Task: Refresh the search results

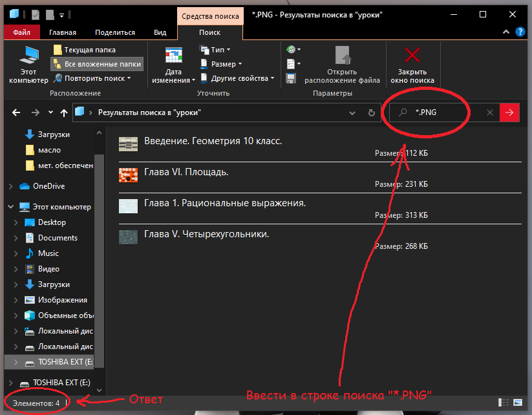Action: [372, 113]
